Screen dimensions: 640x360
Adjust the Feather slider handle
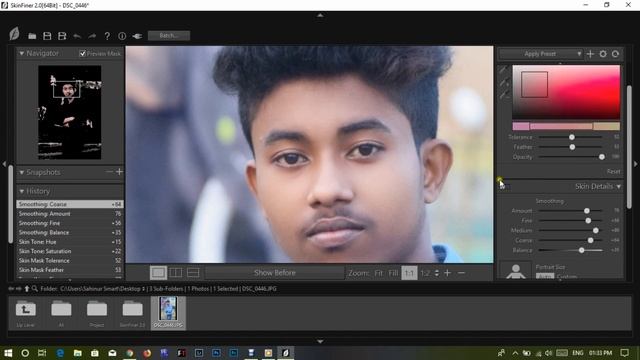[572, 147]
